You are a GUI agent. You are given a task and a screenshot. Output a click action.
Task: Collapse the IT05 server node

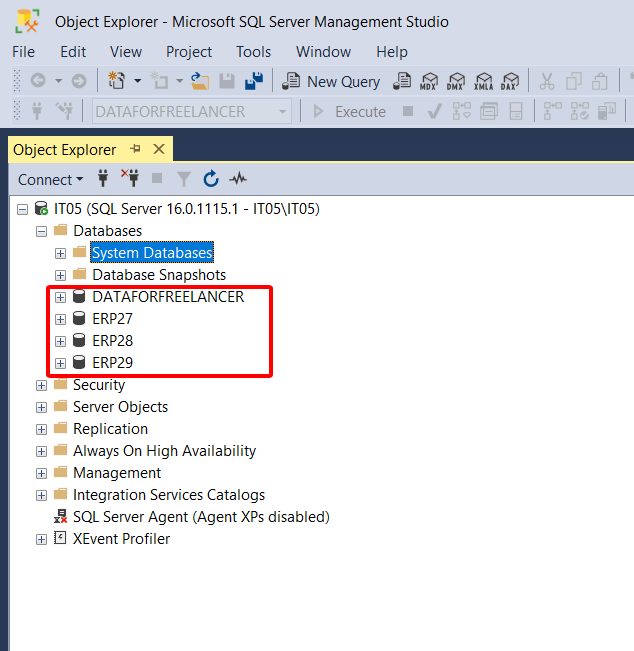tap(22, 209)
